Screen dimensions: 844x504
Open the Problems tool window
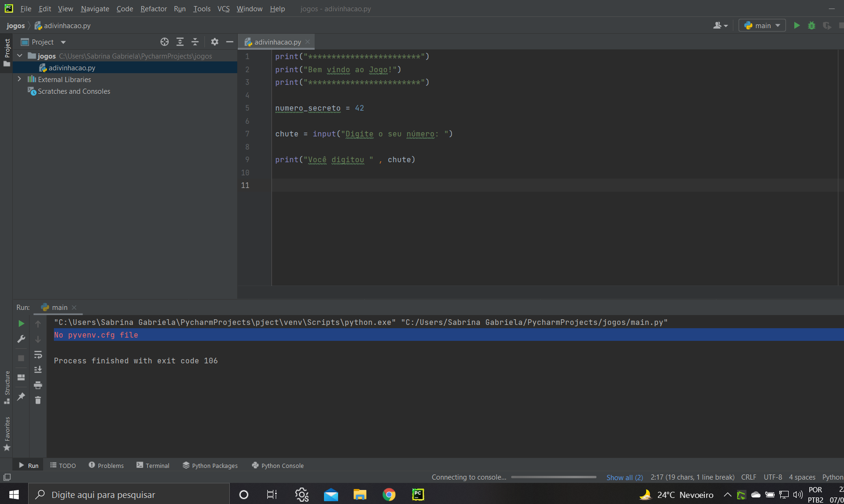[106, 466]
